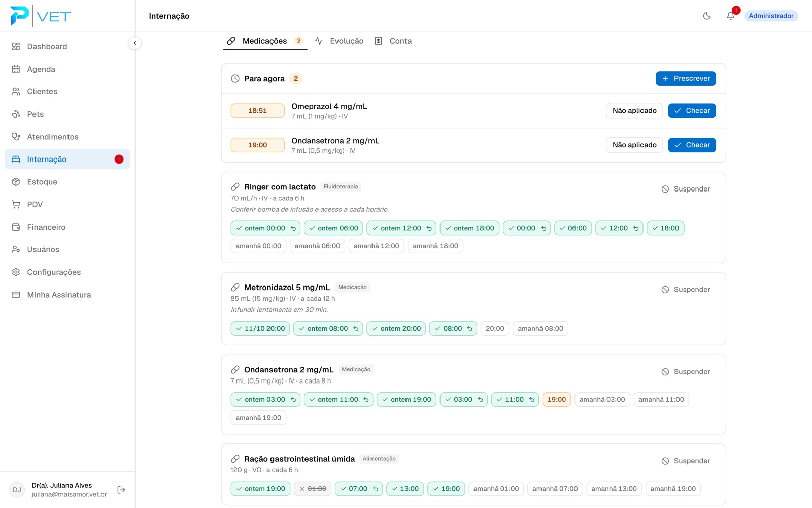
Task: Undo Ringer ontem 00:00 check
Action: [293, 228]
